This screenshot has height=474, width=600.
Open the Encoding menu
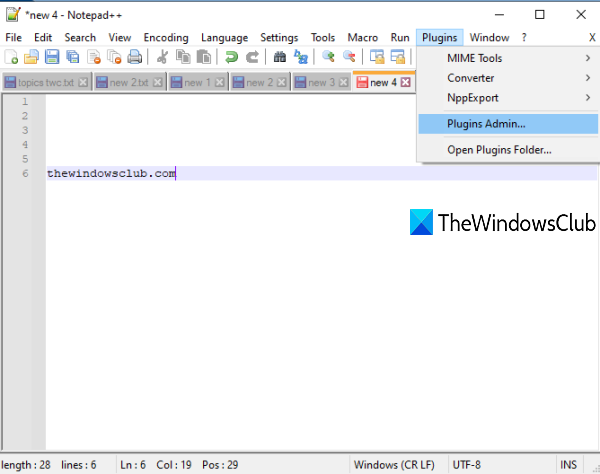pyautogui.click(x=166, y=37)
